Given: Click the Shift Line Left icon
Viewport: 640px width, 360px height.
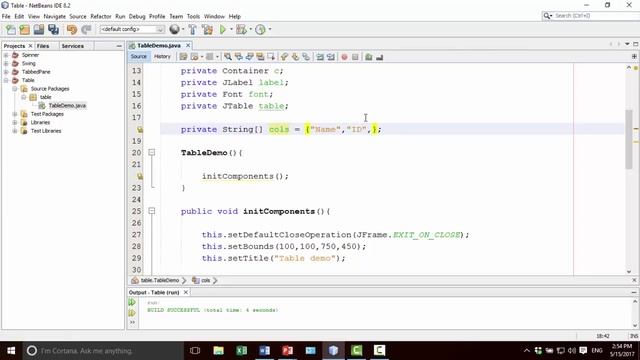Looking at the screenshot, I should point(320,57).
